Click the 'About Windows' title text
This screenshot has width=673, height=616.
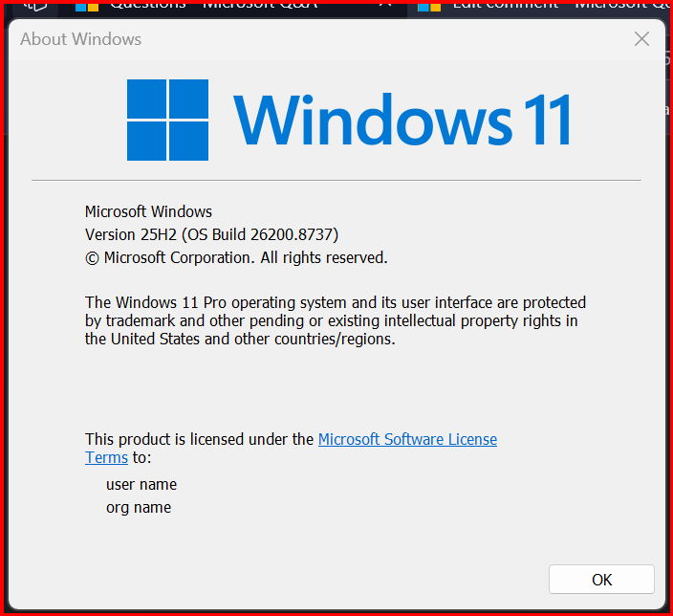click(80, 39)
